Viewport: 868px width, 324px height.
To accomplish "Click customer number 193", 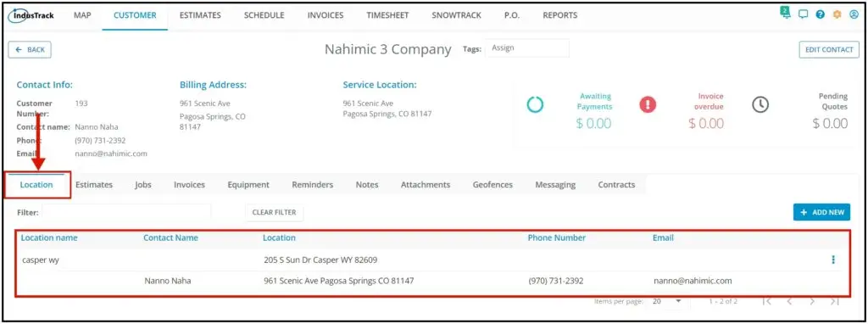I will 81,103.
